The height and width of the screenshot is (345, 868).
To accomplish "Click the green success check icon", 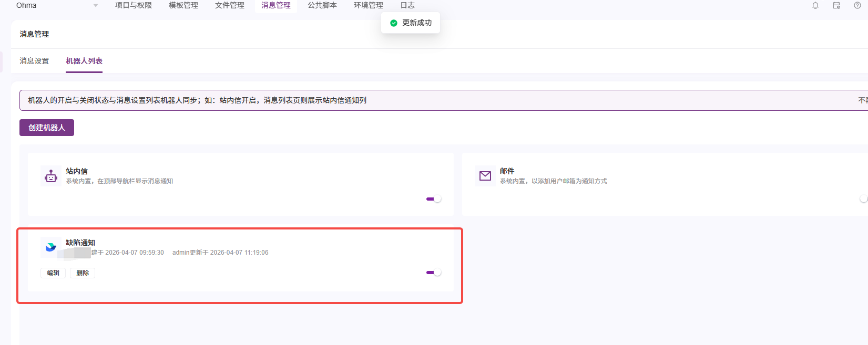I will coord(393,23).
